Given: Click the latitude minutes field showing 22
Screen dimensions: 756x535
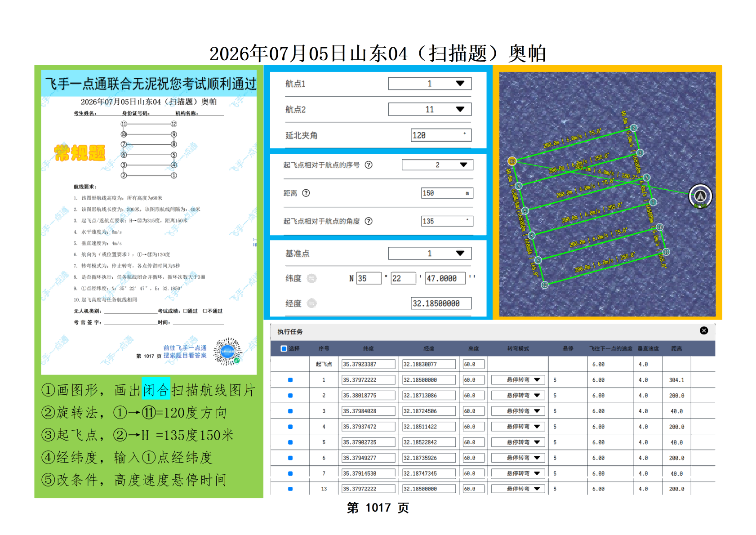Looking at the screenshot, I should point(403,278).
